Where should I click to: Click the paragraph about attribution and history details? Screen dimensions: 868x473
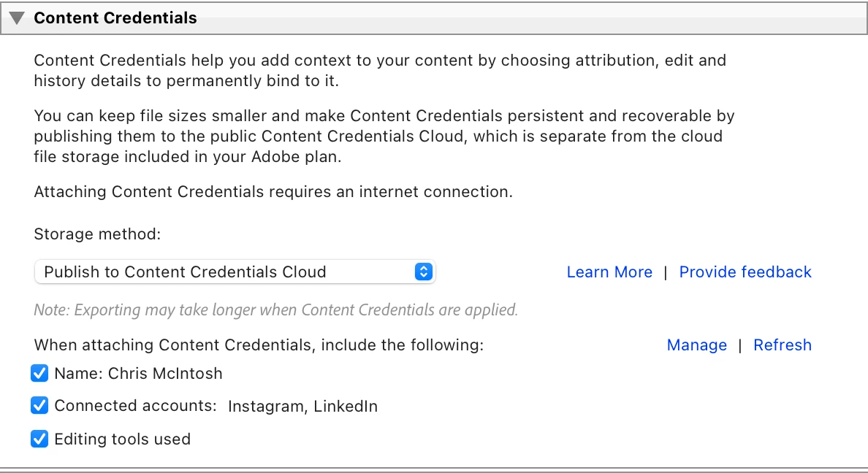tap(380, 70)
